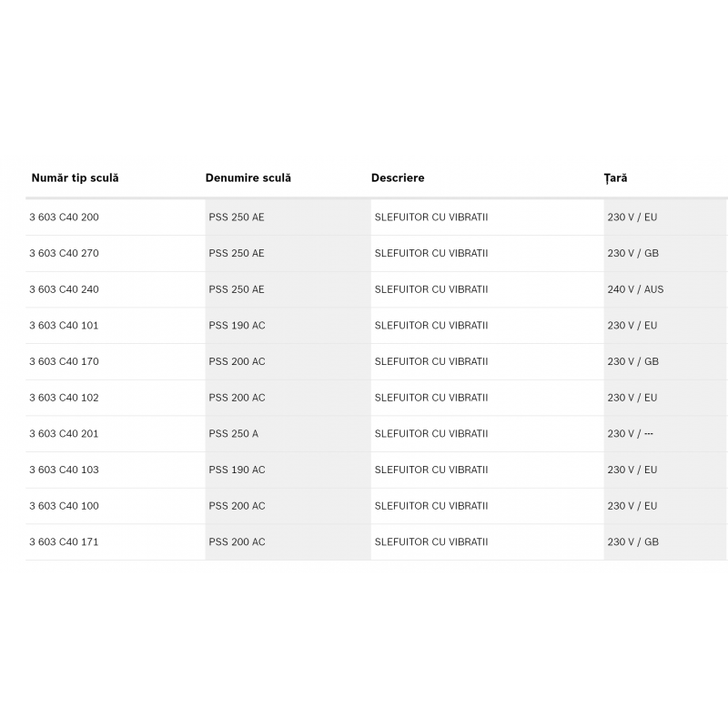728x728 pixels.
Task: Click the Descriere column header
Action: pos(398,177)
